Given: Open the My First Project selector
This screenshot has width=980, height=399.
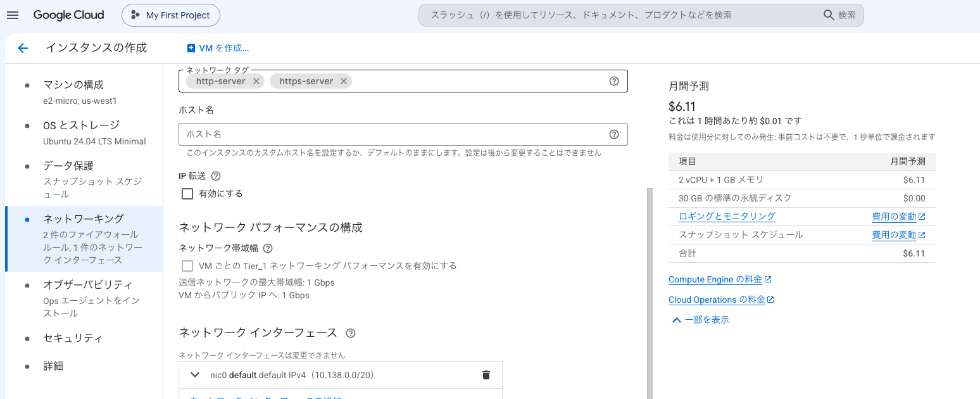Looking at the screenshot, I should tap(171, 15).
